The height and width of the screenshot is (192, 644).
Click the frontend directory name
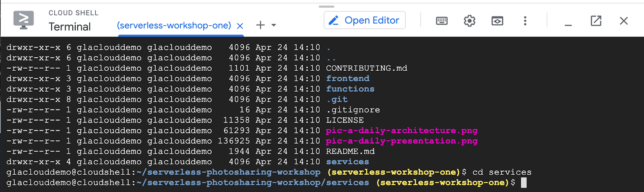click(347, 78)
